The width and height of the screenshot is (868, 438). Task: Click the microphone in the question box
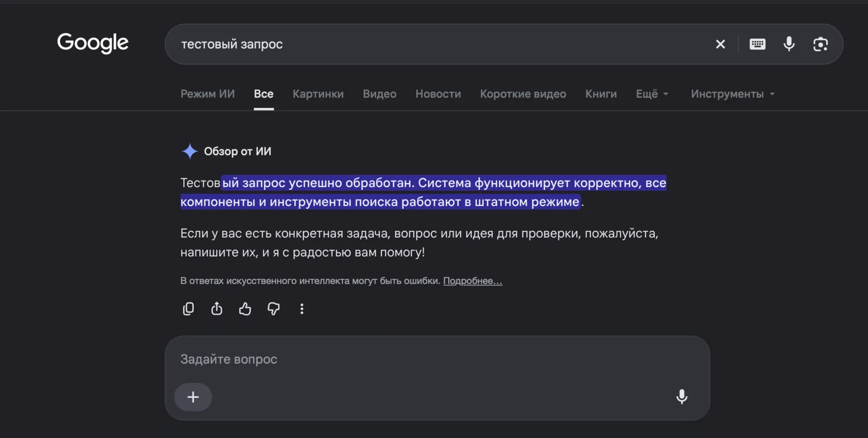(682, 397)
